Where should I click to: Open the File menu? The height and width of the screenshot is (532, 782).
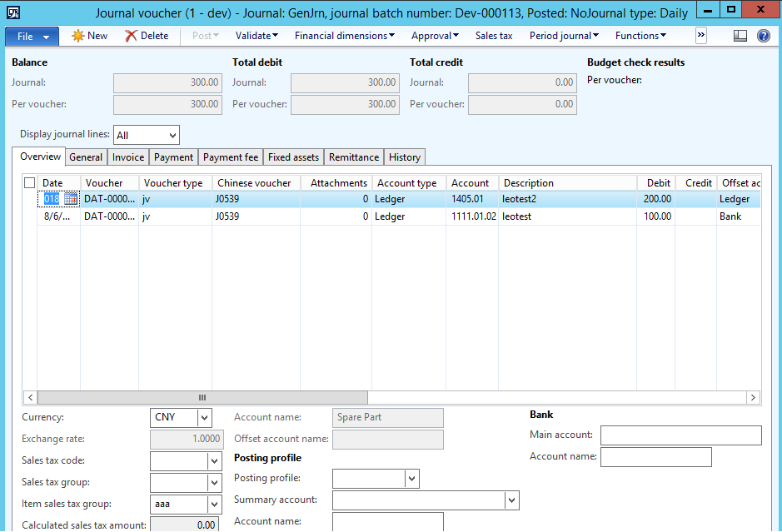(31, 36)
